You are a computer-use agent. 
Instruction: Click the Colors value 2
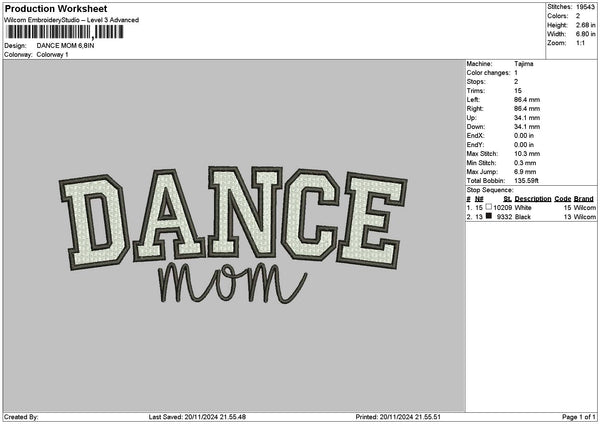(578, 16)
